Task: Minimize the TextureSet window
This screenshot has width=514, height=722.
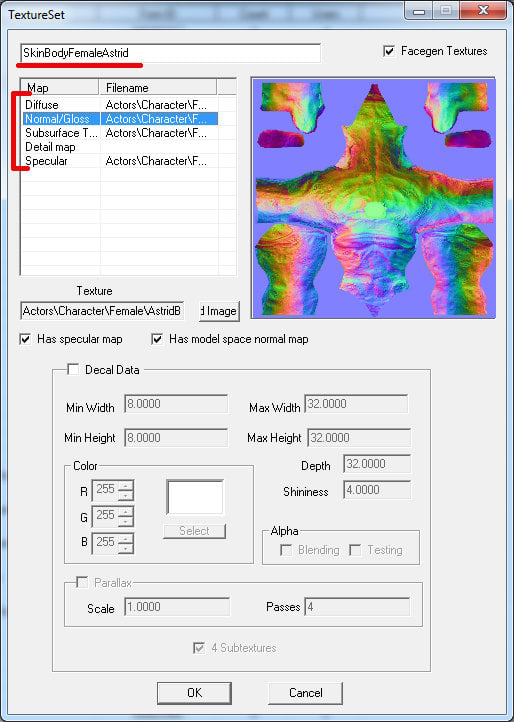Action: [x=419, y=10]
